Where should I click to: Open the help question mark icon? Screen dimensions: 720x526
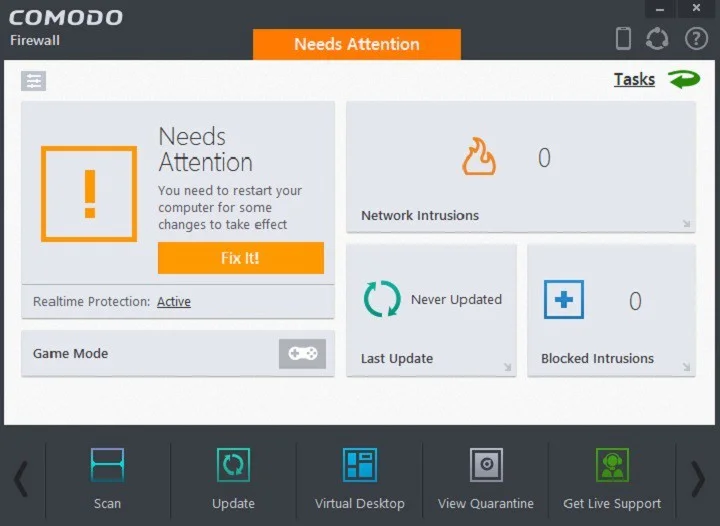[696, 39]
